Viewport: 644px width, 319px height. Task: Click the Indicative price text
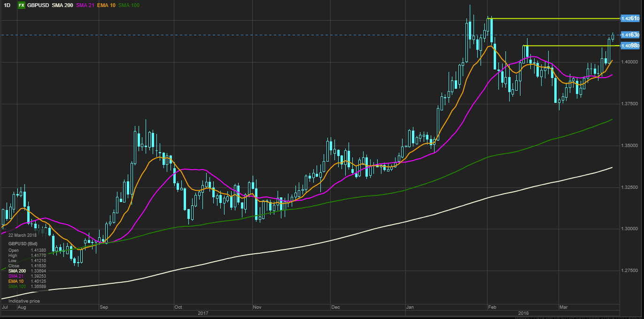point(24,301)
